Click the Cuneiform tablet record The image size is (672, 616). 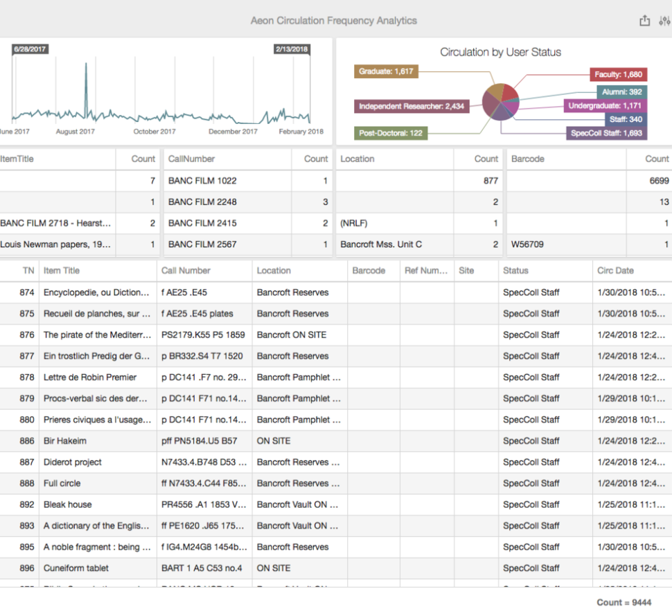click(76, 568)
